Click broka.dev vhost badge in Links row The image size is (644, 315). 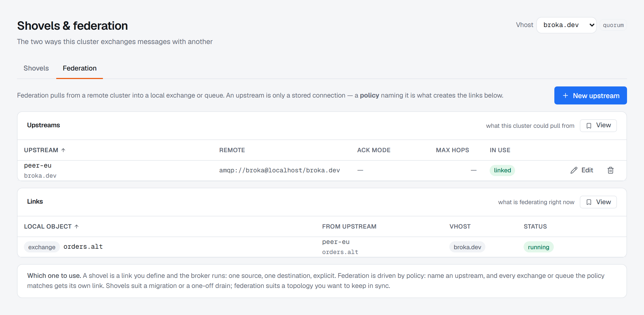pos(467,247)
